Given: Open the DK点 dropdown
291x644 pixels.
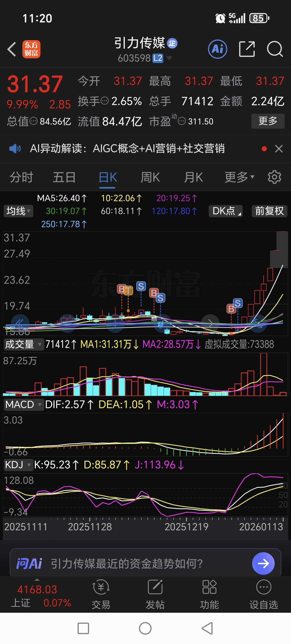Looking at the screenshot, I should pos(226,211).
